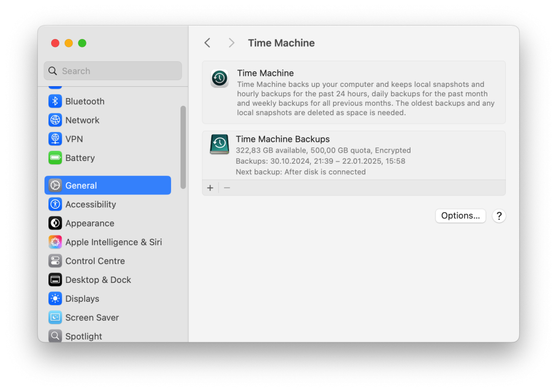Click the green Battery icon
Image resolution: width=557 pixels, height=392 pixels.
tap(55, 158)
